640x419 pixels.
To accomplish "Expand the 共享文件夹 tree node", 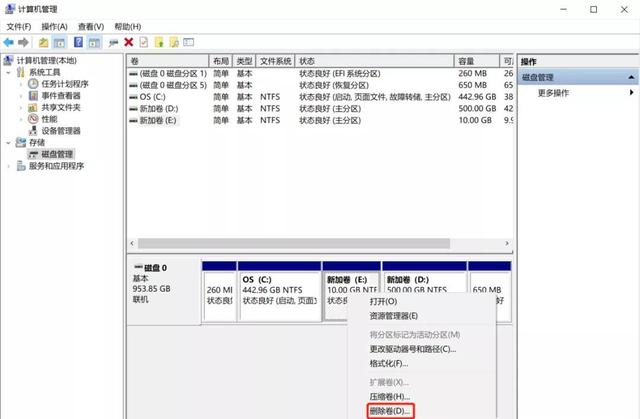I will click(x=21, y=107).
